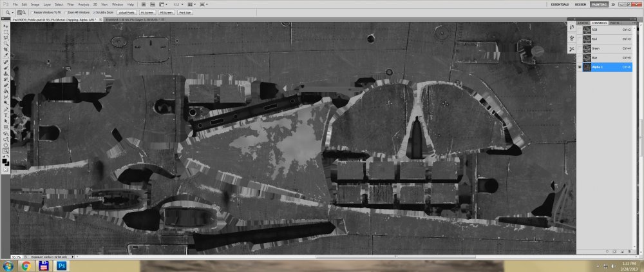Viewport: 644px width, 272px height.
Task: Open the Tool Presets collapsed panel icon
Action: click(572, 49)
